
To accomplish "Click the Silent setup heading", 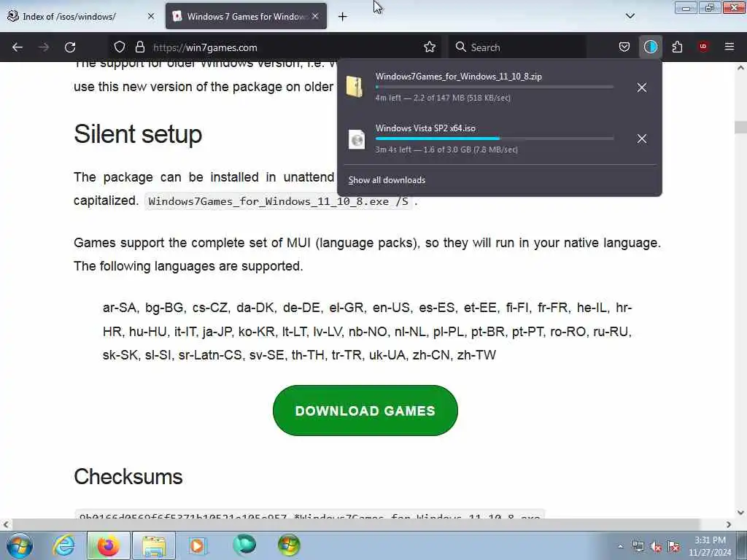I will point(138,134).
